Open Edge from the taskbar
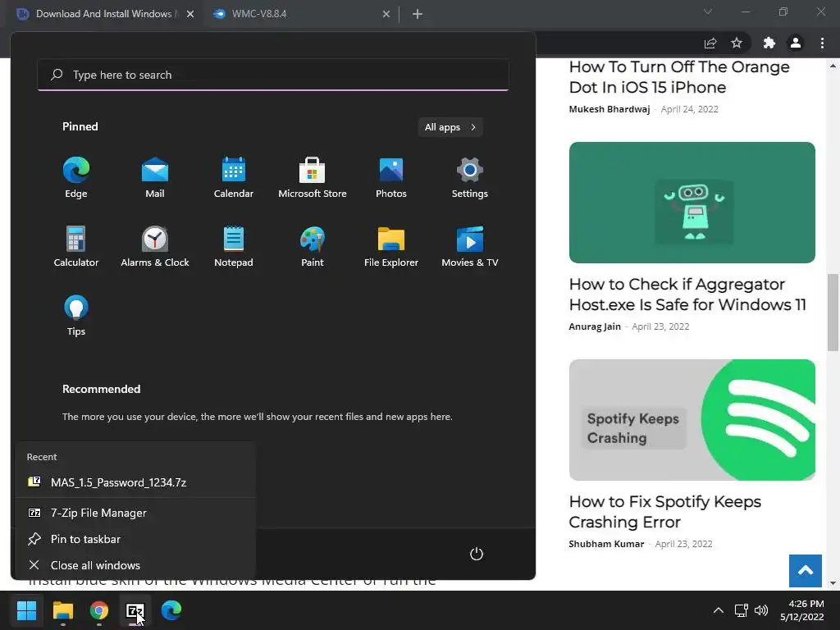 pyautogui.click(x=171, y=610)
